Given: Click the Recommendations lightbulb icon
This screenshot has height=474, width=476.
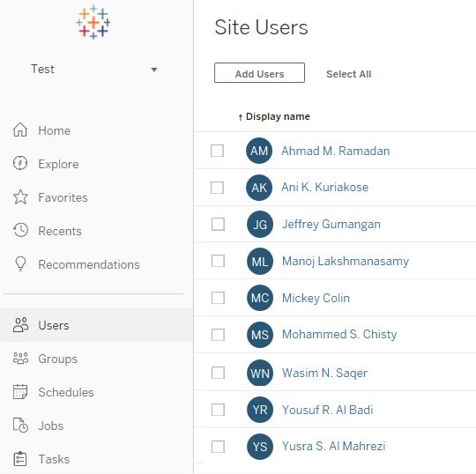Looking at the screenshot, I should click(20, 263).
